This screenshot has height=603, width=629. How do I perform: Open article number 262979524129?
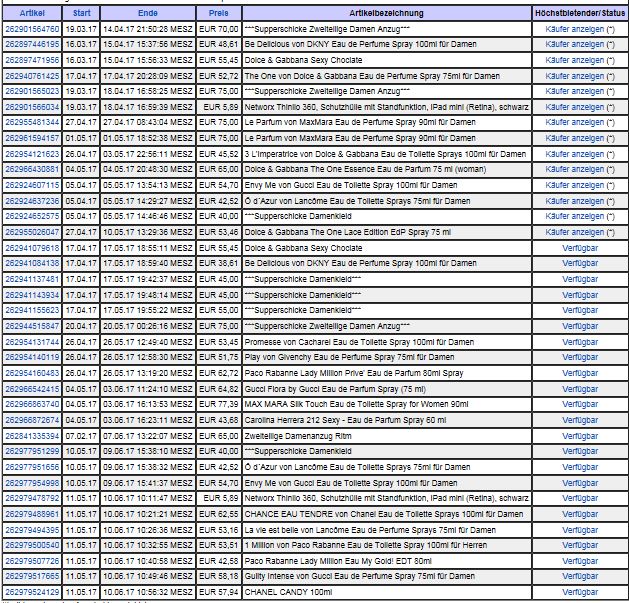click(x=32, y=592)
